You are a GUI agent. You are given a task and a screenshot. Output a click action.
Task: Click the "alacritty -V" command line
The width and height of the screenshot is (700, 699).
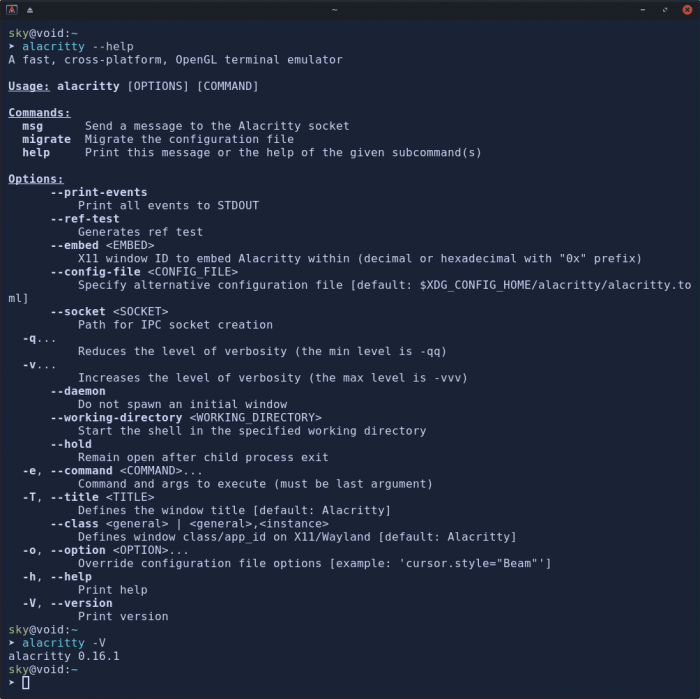click(x=67, y=643)
